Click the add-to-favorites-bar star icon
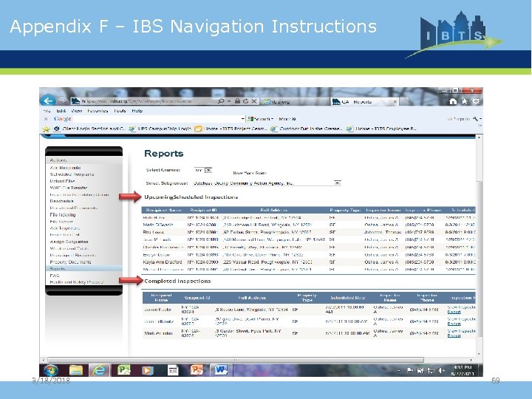This screenshot has height=399, width=532. [x=46, y=129]
